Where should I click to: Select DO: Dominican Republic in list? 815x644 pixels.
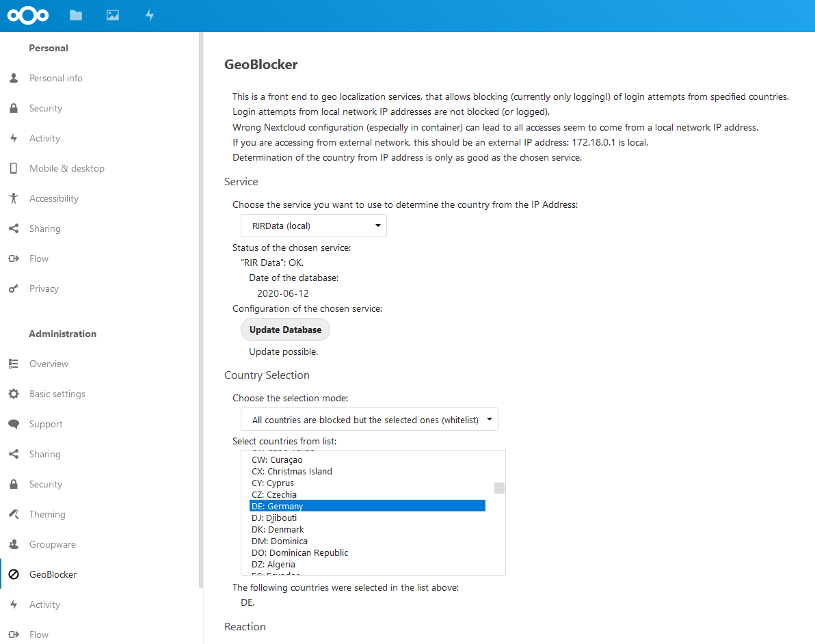367,553
